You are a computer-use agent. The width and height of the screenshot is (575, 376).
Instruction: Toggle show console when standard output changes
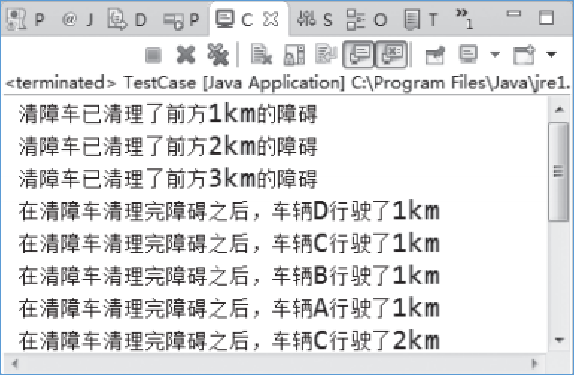click(x=358, y=55)
